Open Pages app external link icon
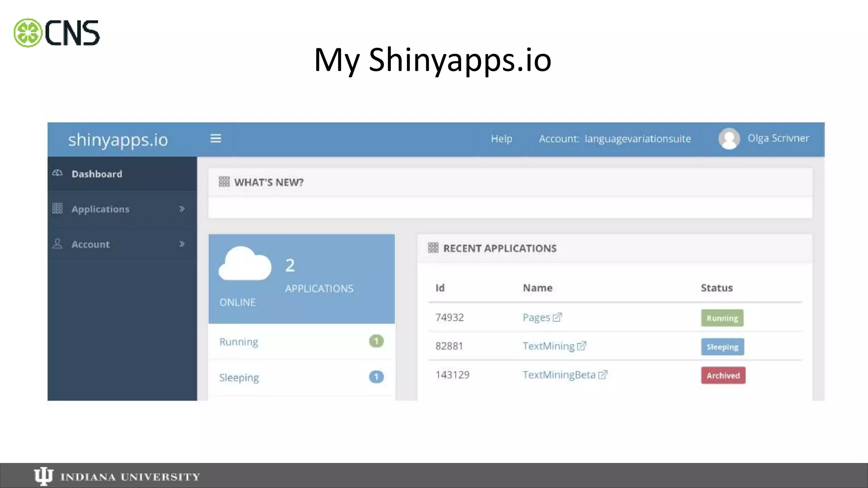868x488 pixels. tap(557, 317)
